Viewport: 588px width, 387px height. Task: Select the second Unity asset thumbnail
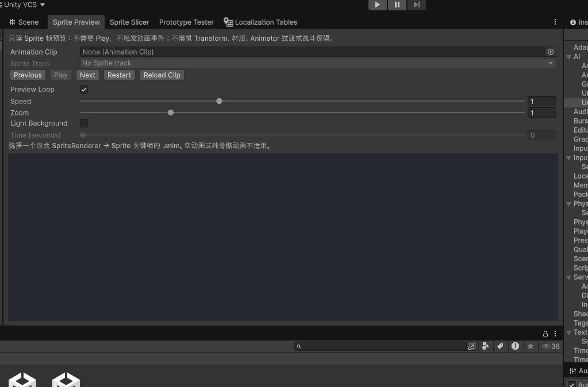[66, 380]
